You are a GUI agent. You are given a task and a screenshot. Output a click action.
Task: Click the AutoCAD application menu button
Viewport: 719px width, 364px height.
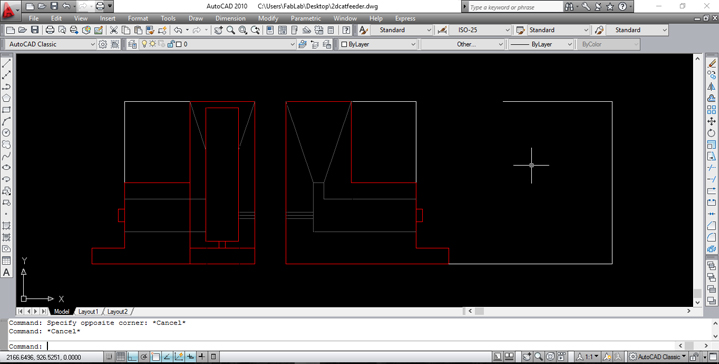click(x=10, y=10)
